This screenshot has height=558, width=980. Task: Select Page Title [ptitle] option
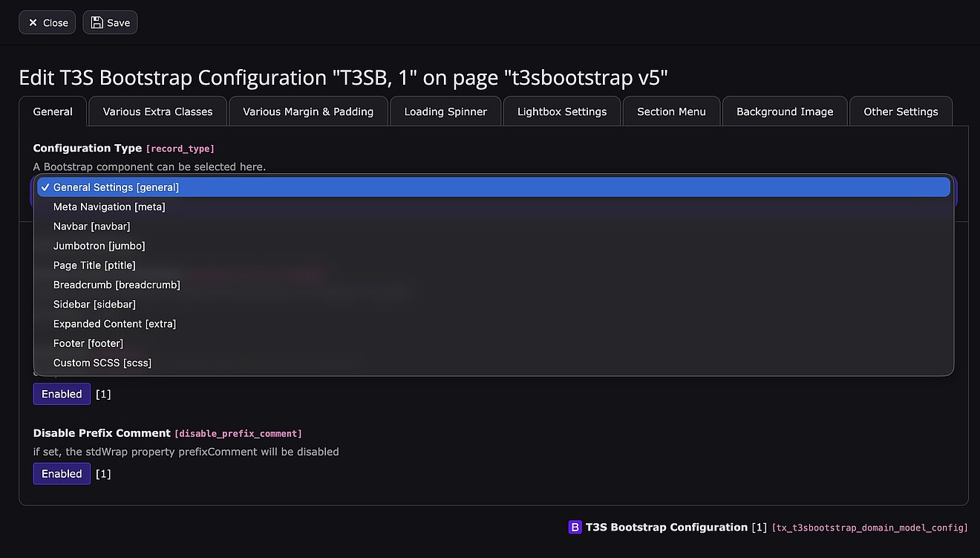pos(94,265)
